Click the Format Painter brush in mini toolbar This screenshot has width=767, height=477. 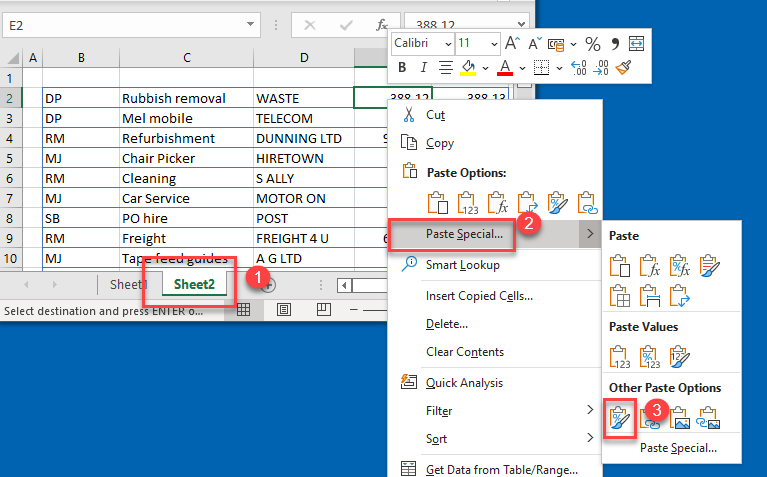625,68
